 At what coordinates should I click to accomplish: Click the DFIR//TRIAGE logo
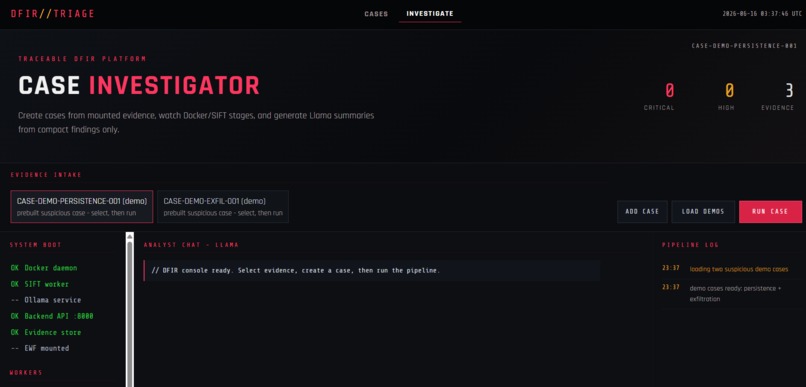52,14
